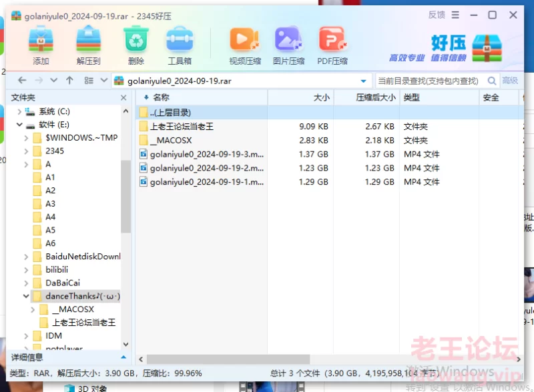Open navigation history dropdown chevron
The image size is (534, 392).
tap(53, 81)
